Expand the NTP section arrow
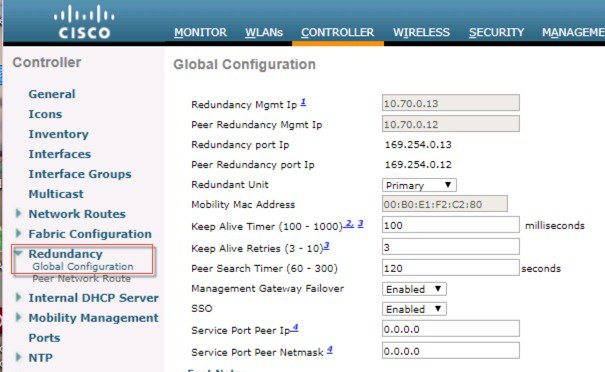Screen dimensions: 605x372 [x=18, y=357]
